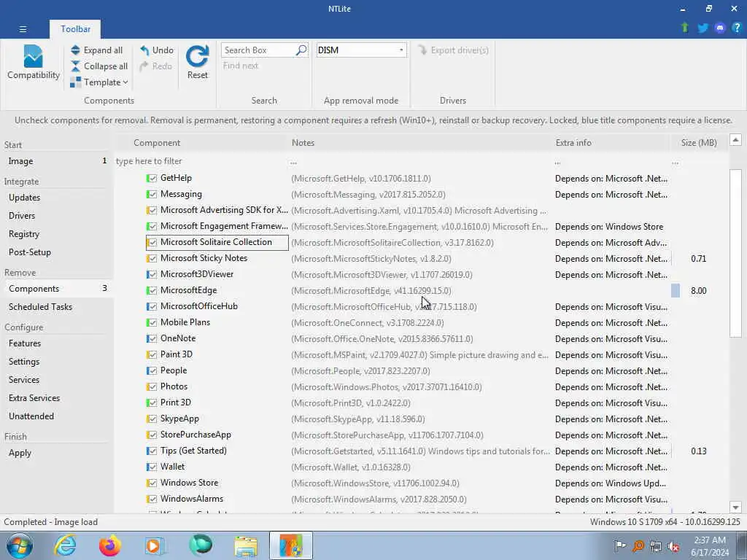This screenshot has width=747, height=560.
Task: Click the vertical scrollbar thumb
Action: coord(735,252)
